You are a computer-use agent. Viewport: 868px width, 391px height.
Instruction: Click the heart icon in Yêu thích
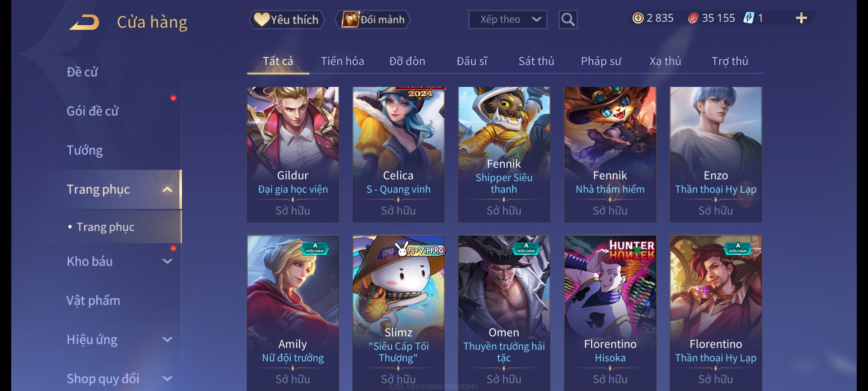tap(261, 19)
